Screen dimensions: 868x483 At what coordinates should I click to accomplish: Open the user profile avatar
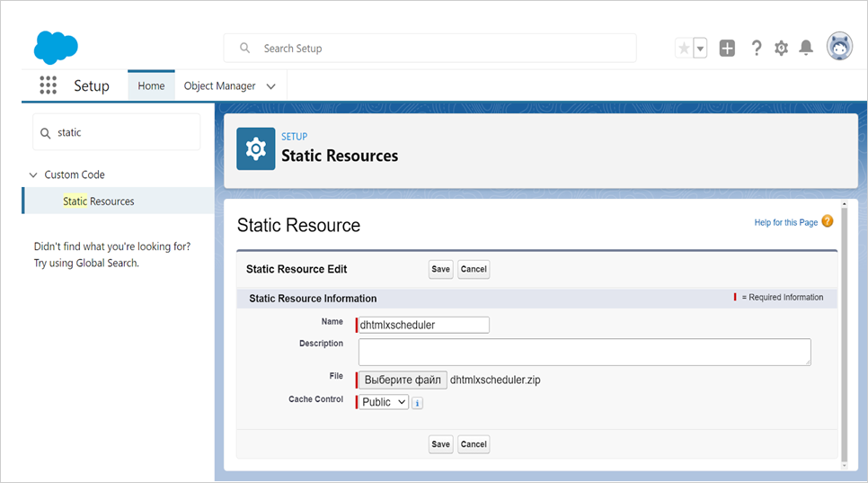pyautogui.click(x=839, y=48)
